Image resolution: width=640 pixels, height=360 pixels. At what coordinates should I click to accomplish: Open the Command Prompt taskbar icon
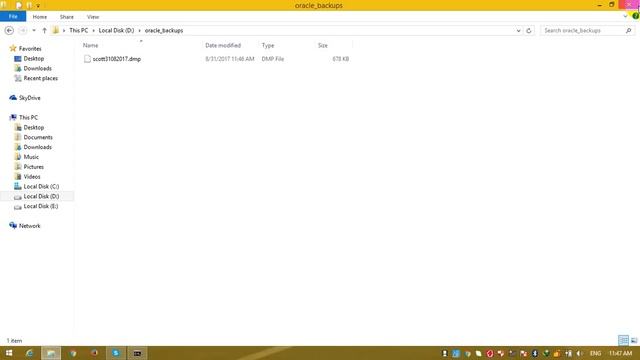point(138,353)
